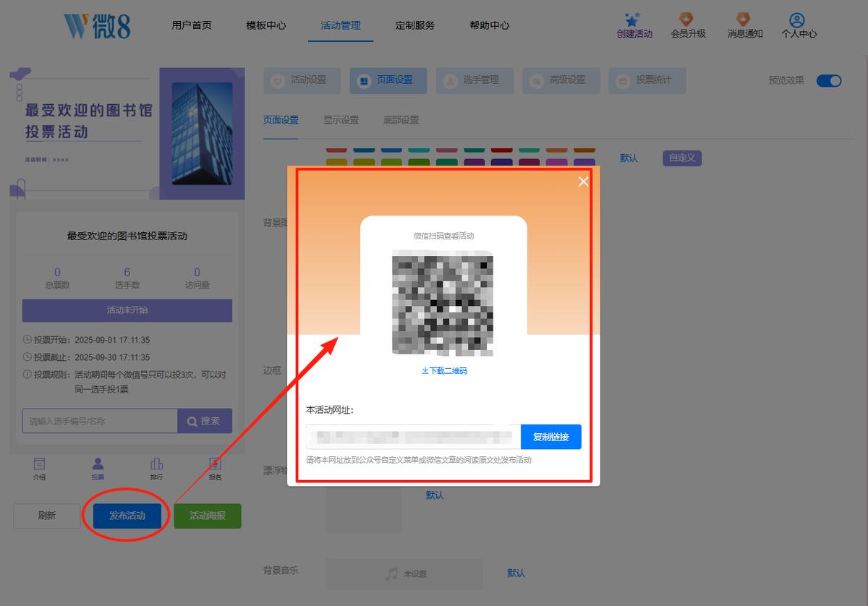Open the 创建活动 star icon
This screenshot has width=868, height=606.
coord(633,20)
